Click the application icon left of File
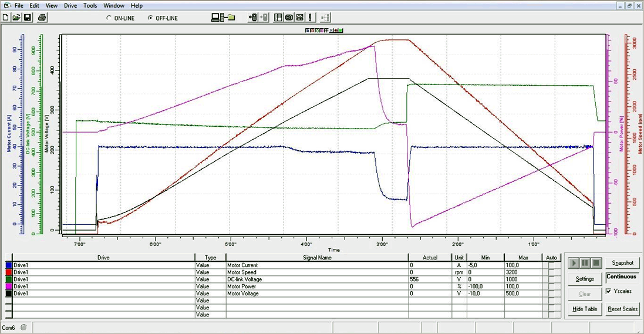This screenshot has width=644, height=334. 6,5
